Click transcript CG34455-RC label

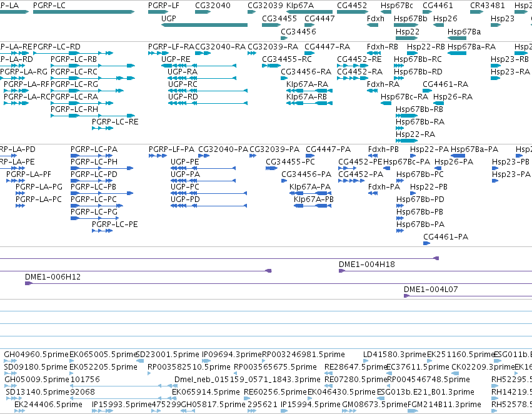(287, 59)
